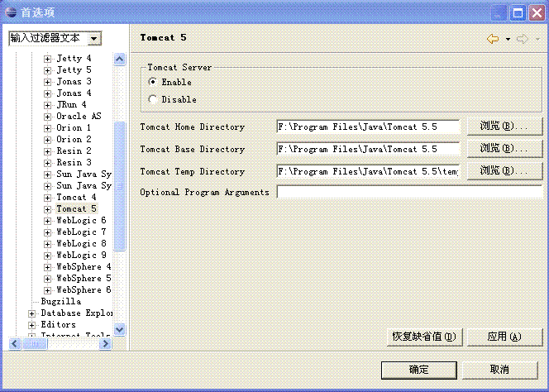Expand the Jonas 3 tree node
The width and height of the screenshot is (549, 392).
coord(47,82)
